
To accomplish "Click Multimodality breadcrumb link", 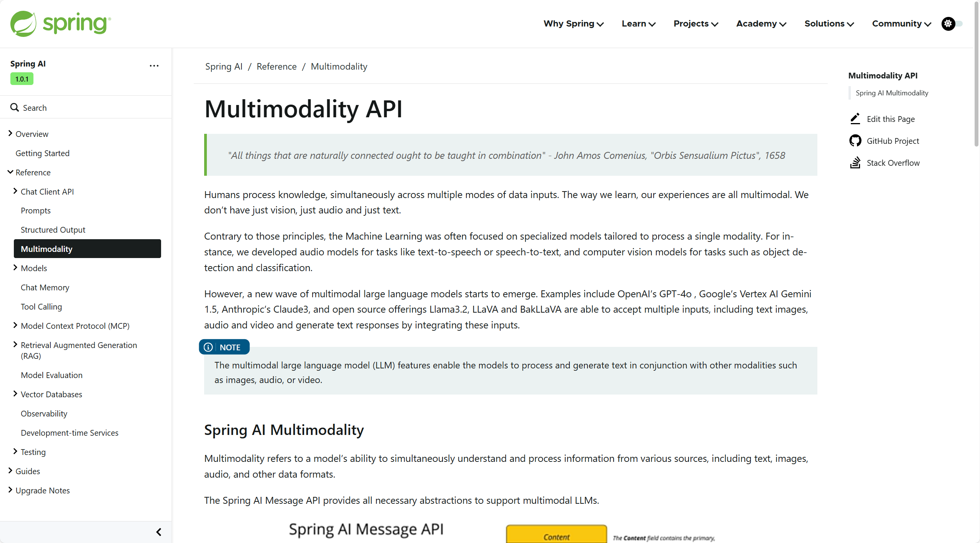I will (339, 66).
